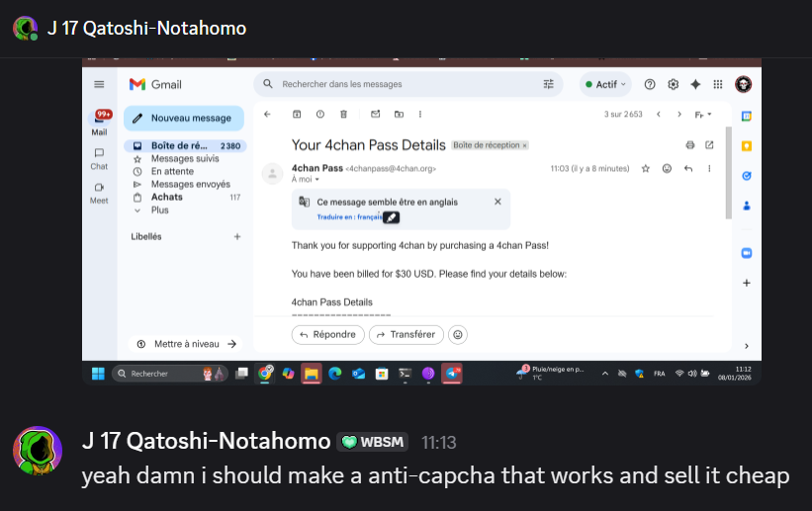The height and width of the screenshot is (511, 812).
Task: Open the Zoom add-on in the side panel
Action: coord(747,253)
